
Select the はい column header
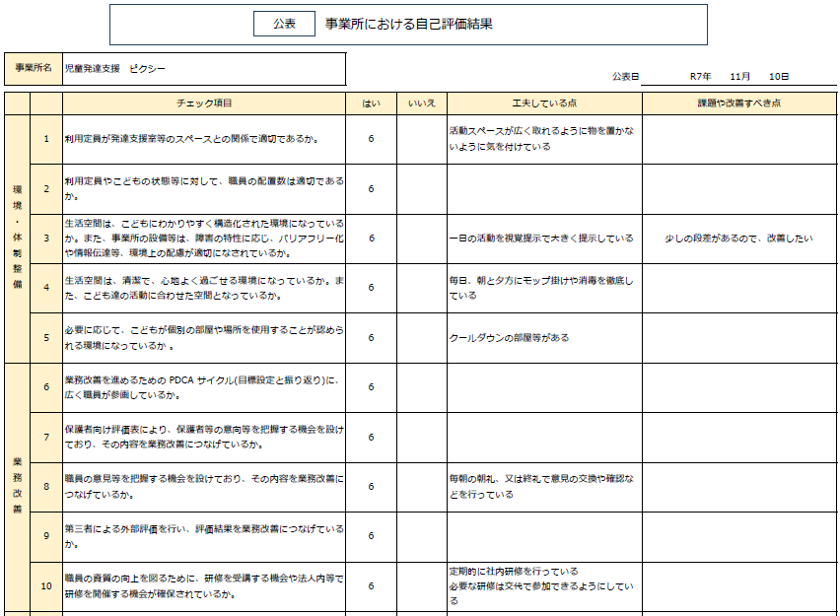click(x=371, y=103)
